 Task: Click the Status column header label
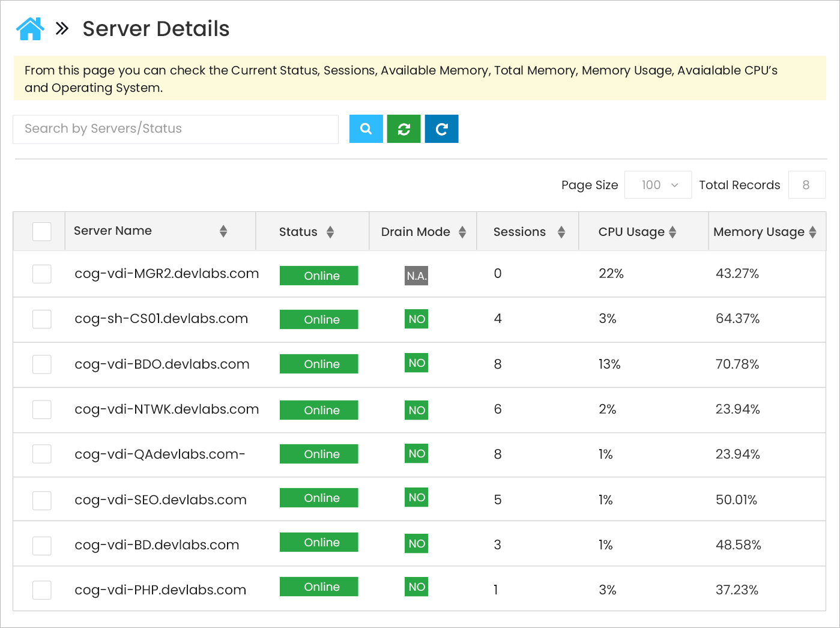tap(298, 232)
